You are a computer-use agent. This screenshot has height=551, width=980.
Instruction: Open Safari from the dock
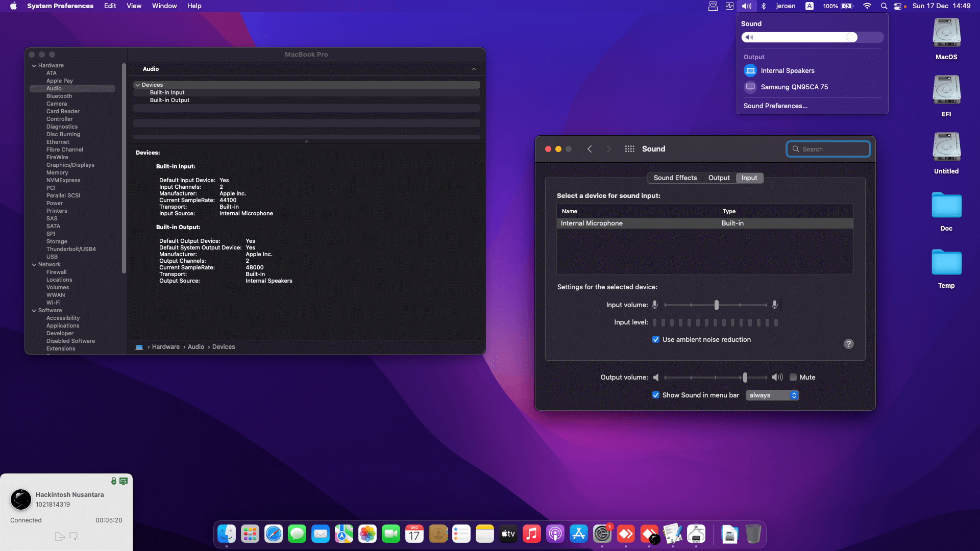tap(274, 534)
